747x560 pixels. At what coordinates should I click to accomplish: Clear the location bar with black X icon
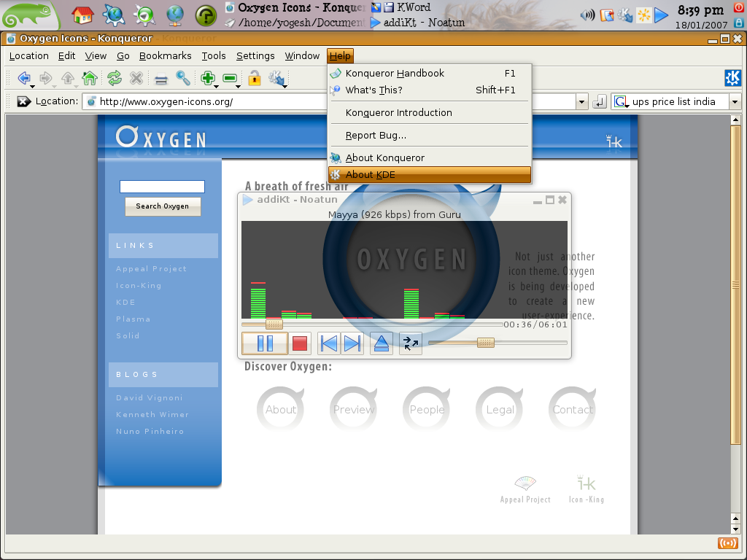coord(24,101)
